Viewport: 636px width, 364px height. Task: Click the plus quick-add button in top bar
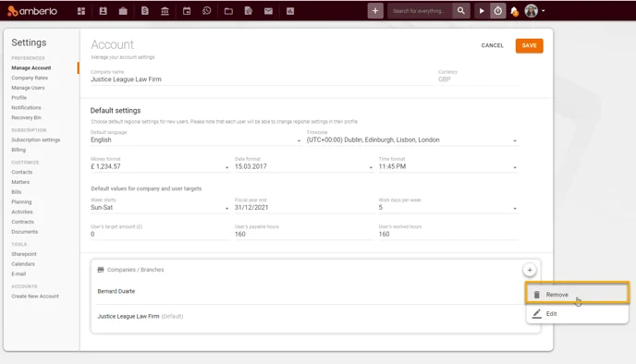click(x=375, y=11)
